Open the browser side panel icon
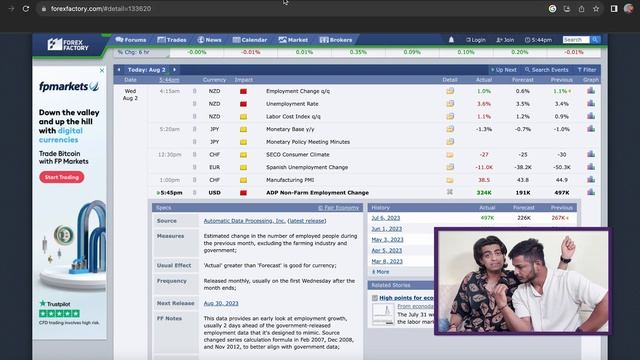640x360 pixels. click(614, 9)
